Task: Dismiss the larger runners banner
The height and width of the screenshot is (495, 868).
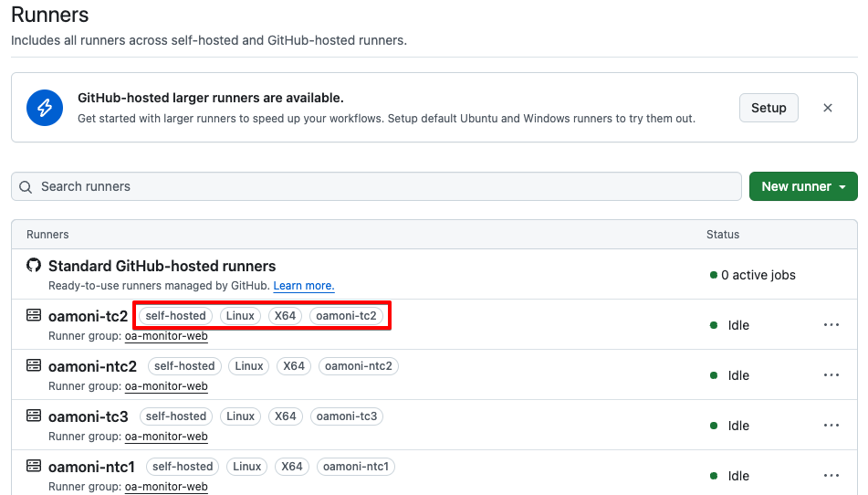Action: click(828, 108)
